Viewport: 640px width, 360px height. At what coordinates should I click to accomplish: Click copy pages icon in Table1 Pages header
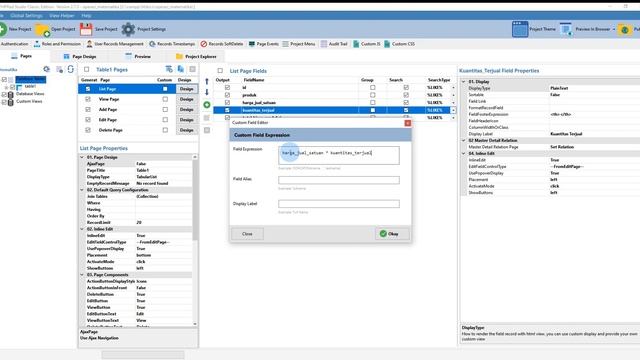pyautogui.click(x=181, y=69)
